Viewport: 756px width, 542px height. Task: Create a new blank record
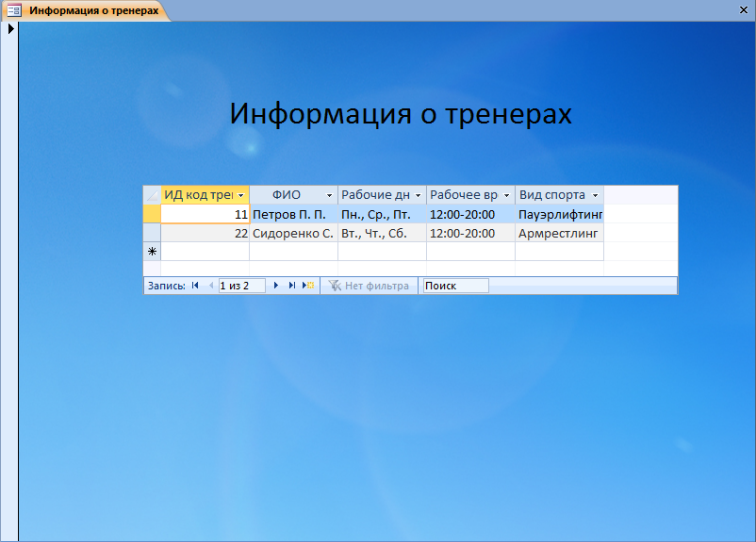point(308,286)
